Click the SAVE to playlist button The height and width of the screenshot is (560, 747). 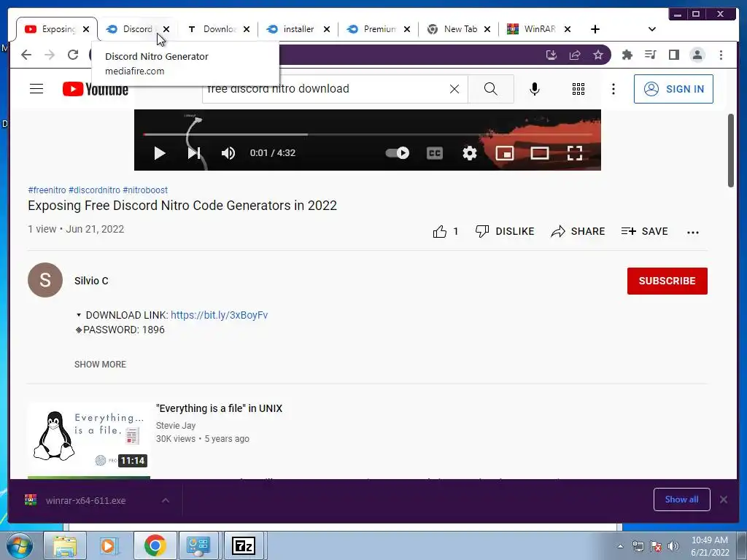645,231
